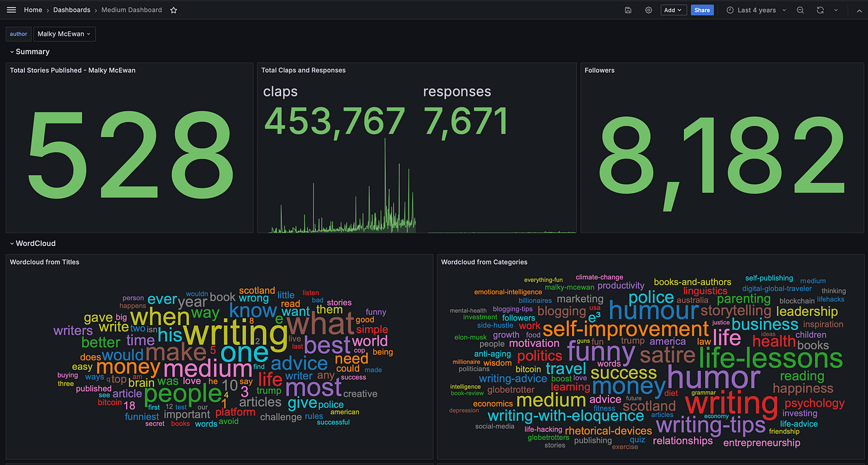Click the word 'humour' in Categories wordcloud
This screenshot has height=465, width=868.
[653, 310]
